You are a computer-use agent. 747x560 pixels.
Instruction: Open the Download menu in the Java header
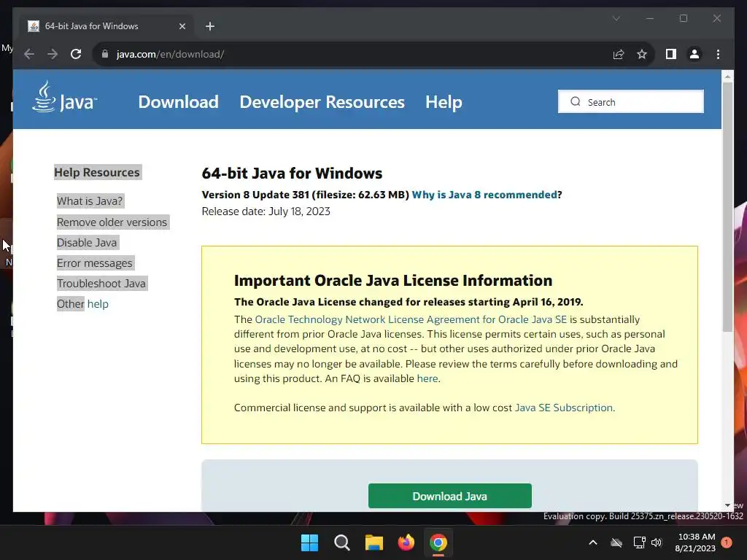click(178, 102)
